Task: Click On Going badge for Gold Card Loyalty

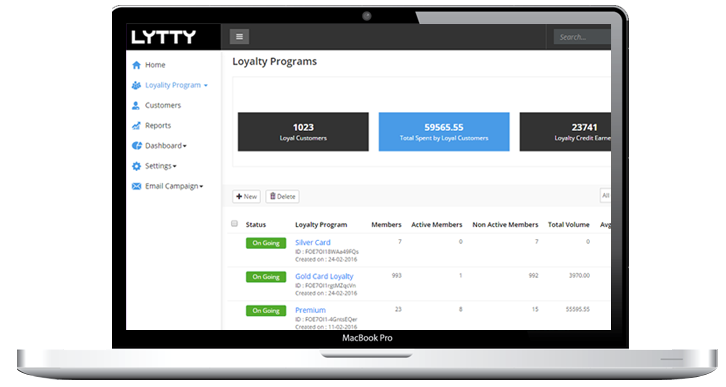Action: pyautogui.click(x=266, y=277)
